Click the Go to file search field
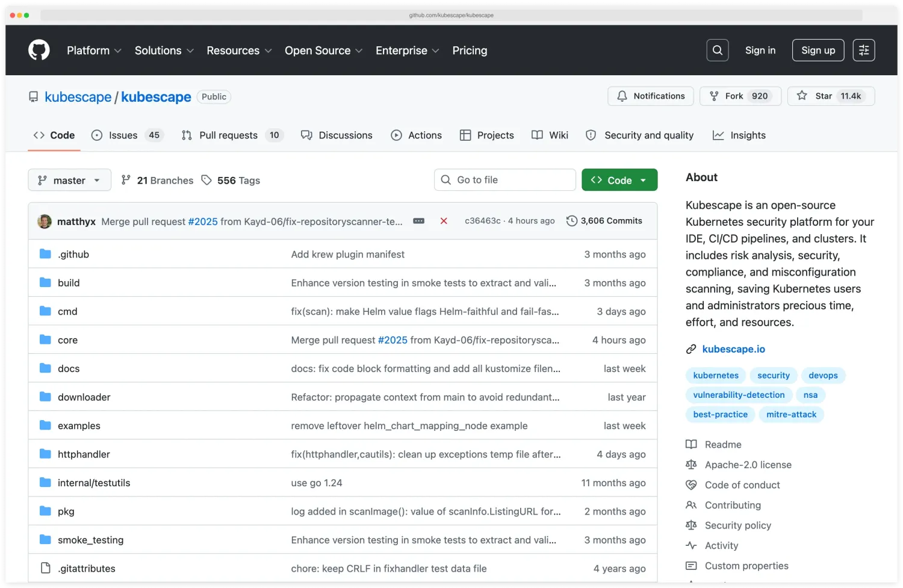903x588 pixels. point(505,180)
